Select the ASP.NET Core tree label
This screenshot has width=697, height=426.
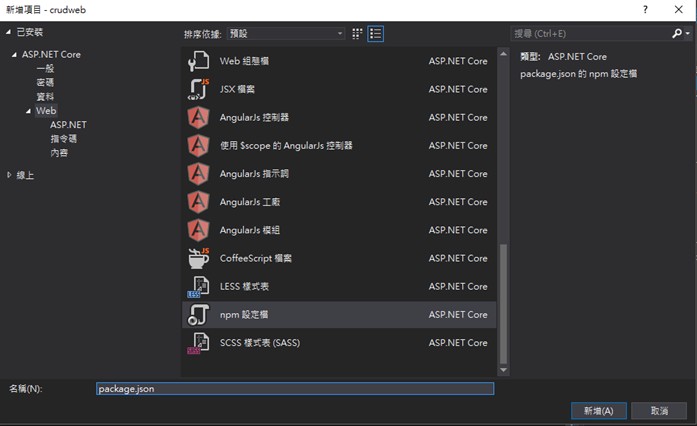pyautogui.click(x=52, y=54)
